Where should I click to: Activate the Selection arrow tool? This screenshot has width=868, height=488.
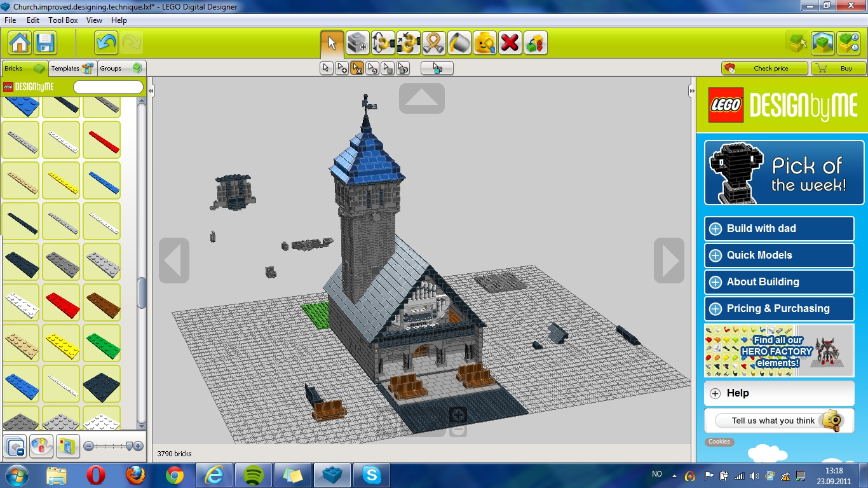[x=332, y=43]
